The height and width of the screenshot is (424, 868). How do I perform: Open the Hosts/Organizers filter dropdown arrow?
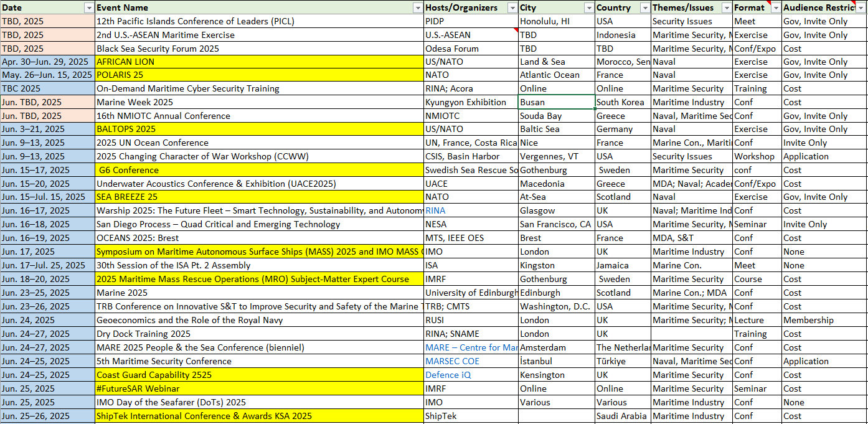tap(512, 7)
